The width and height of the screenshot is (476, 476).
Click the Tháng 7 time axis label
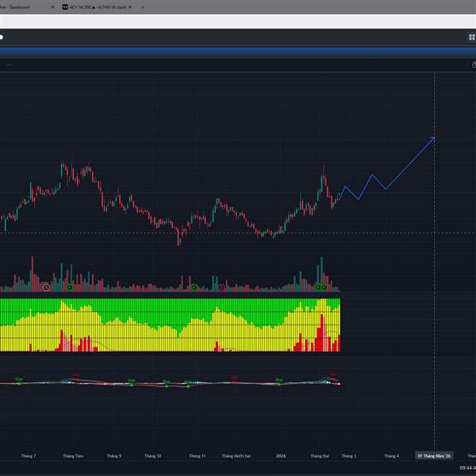tap(29, 456)
